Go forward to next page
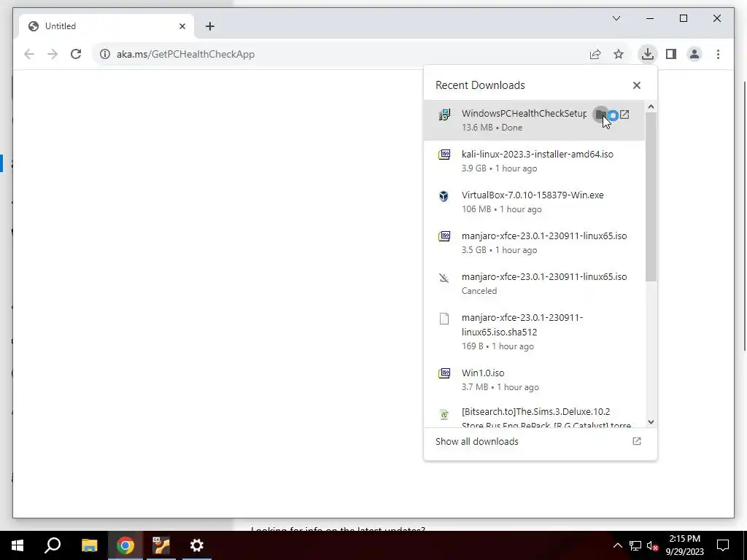 53,54
